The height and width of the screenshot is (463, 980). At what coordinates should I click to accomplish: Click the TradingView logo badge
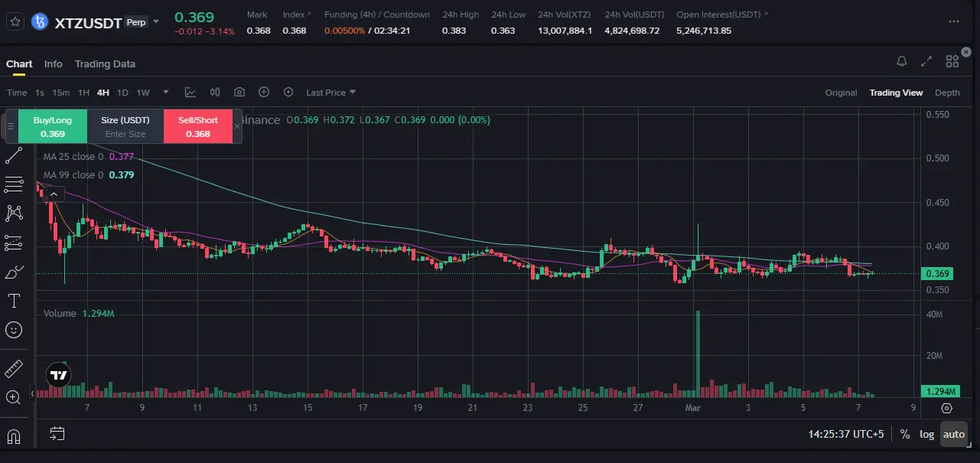(58, 375)
